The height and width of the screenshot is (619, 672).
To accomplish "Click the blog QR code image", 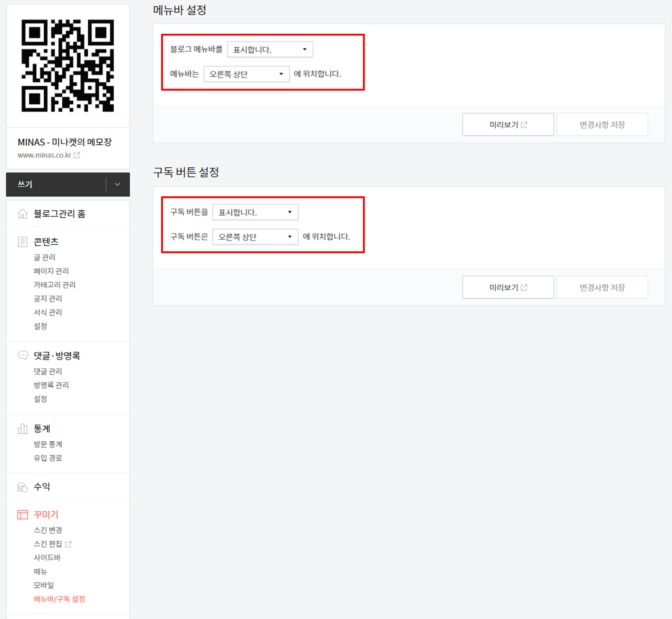I will click(68, 66).
